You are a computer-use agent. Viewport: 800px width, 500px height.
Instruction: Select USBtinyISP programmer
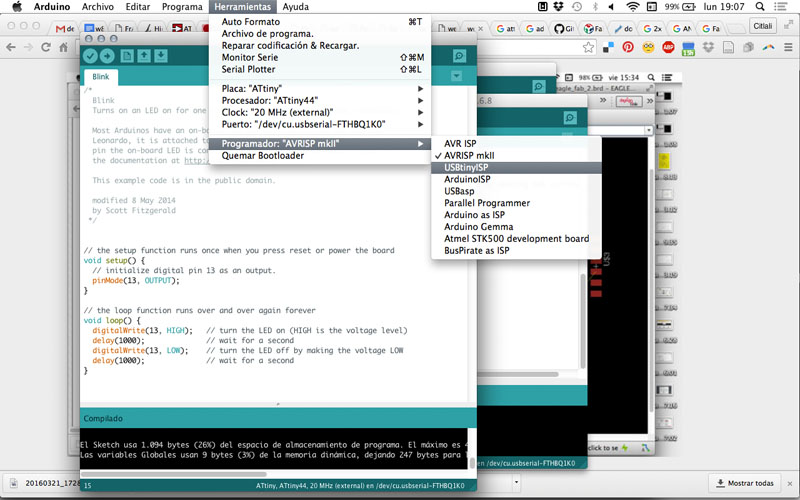[x=516, y=167]
